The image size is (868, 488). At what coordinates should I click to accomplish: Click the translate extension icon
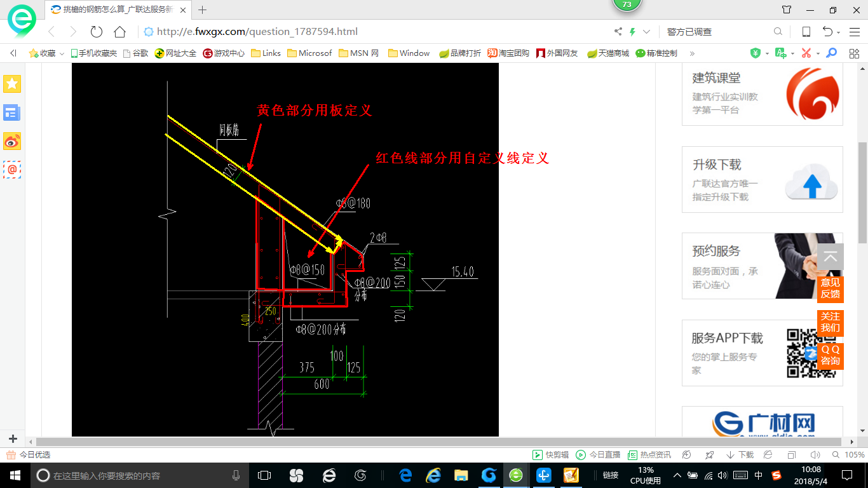781,53
